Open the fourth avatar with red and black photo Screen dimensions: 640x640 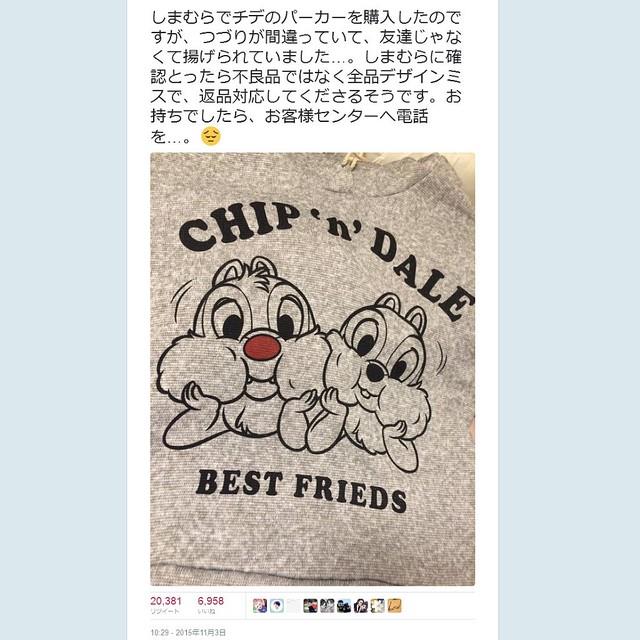click(x=310, y=606)
